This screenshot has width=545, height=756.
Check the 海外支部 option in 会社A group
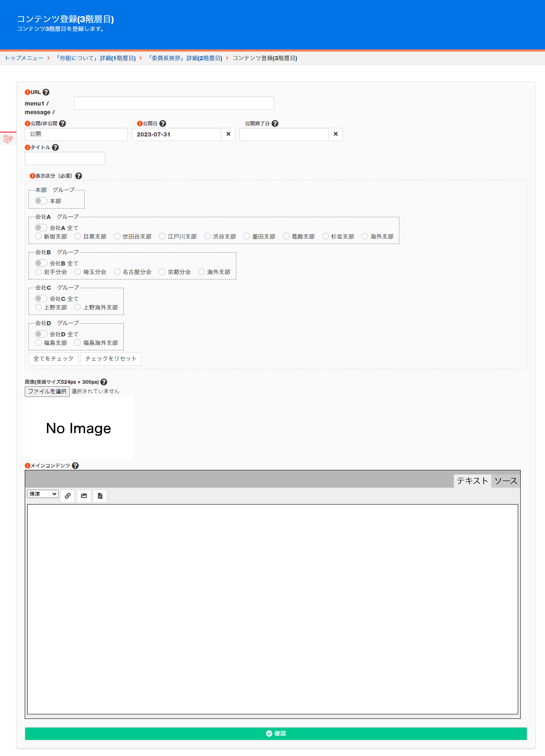[365, 236]
